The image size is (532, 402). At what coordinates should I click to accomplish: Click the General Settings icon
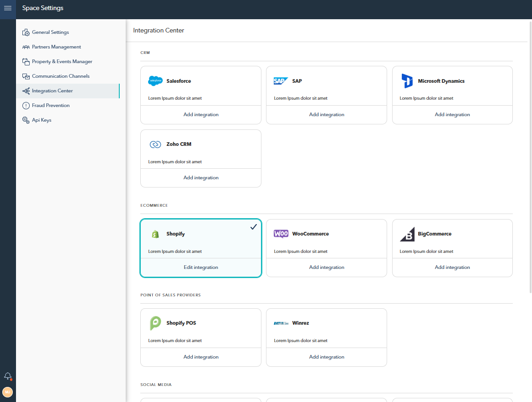pos(26,32)
